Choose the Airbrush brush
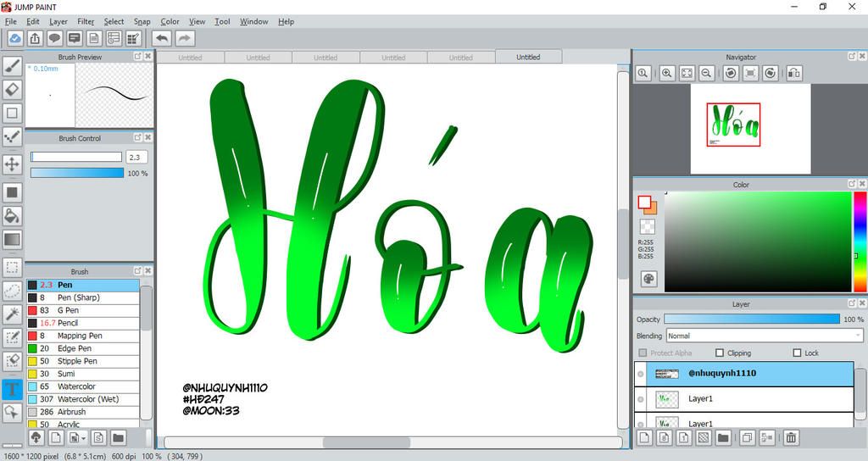This screenshot has height=461, width=868. pos(83,413)
